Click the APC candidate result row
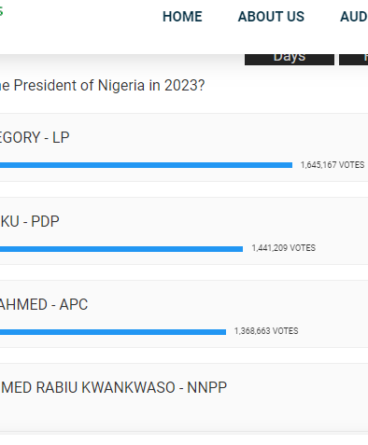 point(184,314)
